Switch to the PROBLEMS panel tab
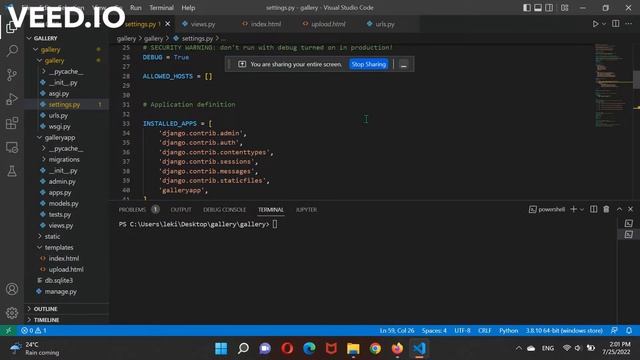 pos(132,209)
